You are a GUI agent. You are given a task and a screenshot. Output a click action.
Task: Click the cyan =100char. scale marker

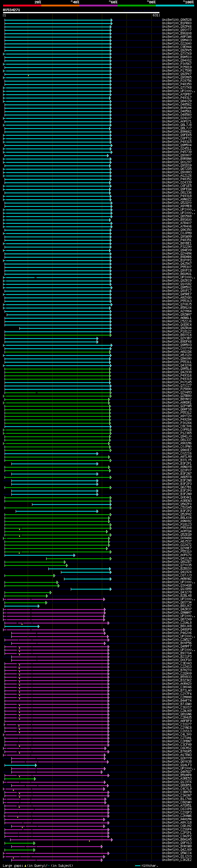click(138, 865)
